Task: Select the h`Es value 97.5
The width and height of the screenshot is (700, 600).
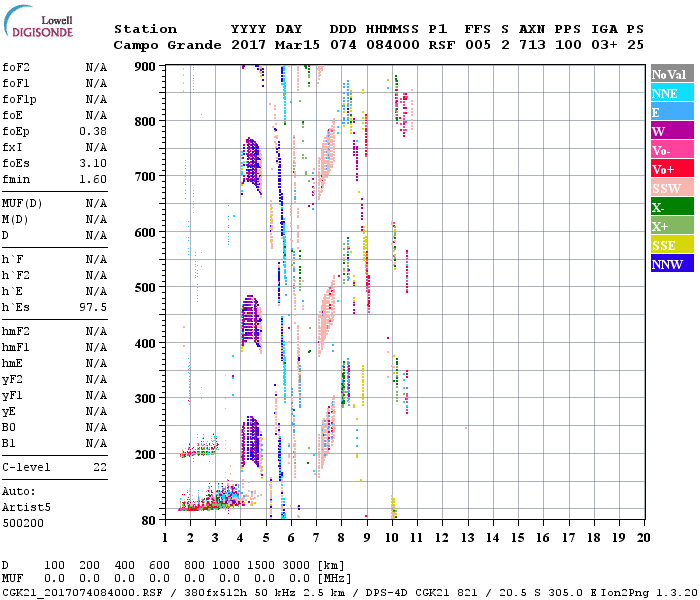Action: click(x=93, y=307)
